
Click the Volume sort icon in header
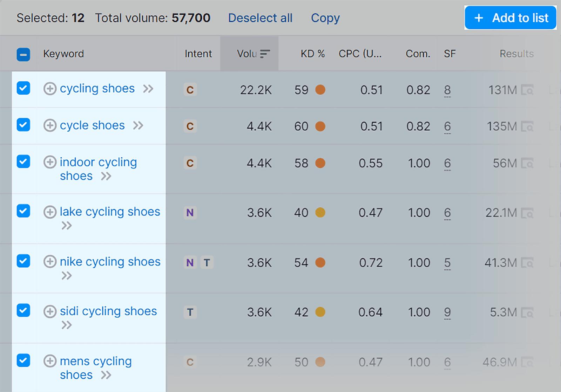tap(265, 54)
